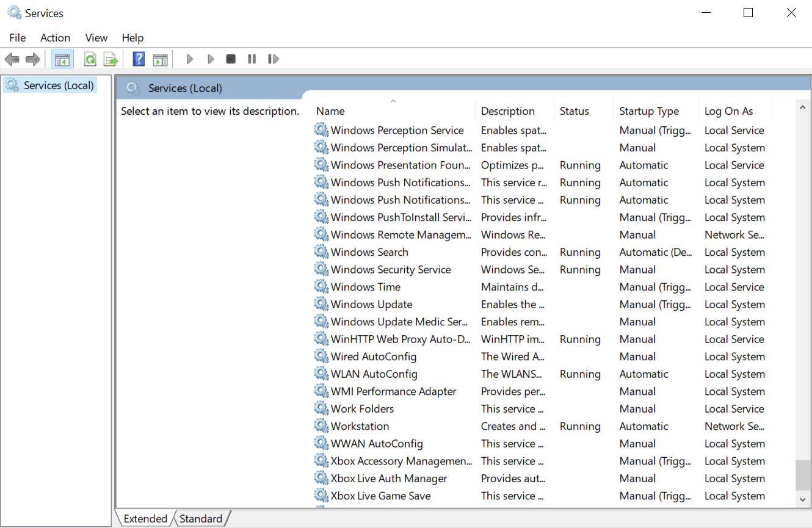The image size is (812, 528).
Task: Click the Show/Hide Action Pane icon
Action: point(160,59)
